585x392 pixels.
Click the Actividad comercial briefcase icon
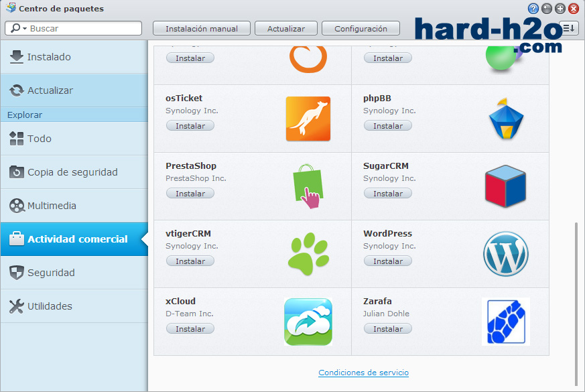coord(16,239)
